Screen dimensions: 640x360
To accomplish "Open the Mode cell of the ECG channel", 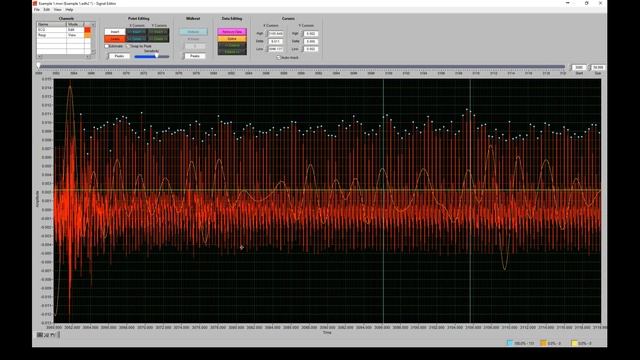I will [x=75, y=30].
